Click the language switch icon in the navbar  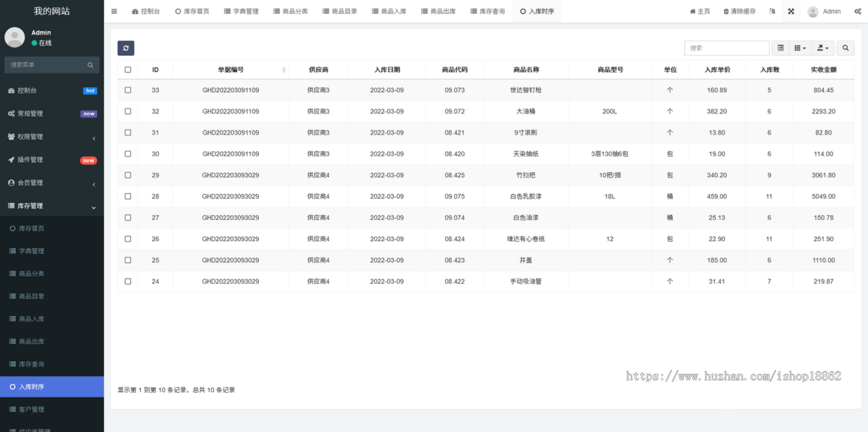coord(772,11)
